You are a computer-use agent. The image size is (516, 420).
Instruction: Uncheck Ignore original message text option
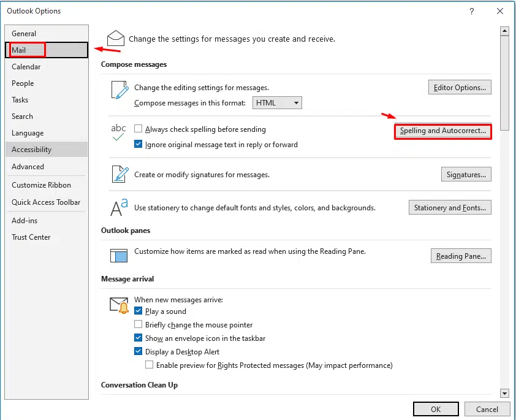(138, 144)
